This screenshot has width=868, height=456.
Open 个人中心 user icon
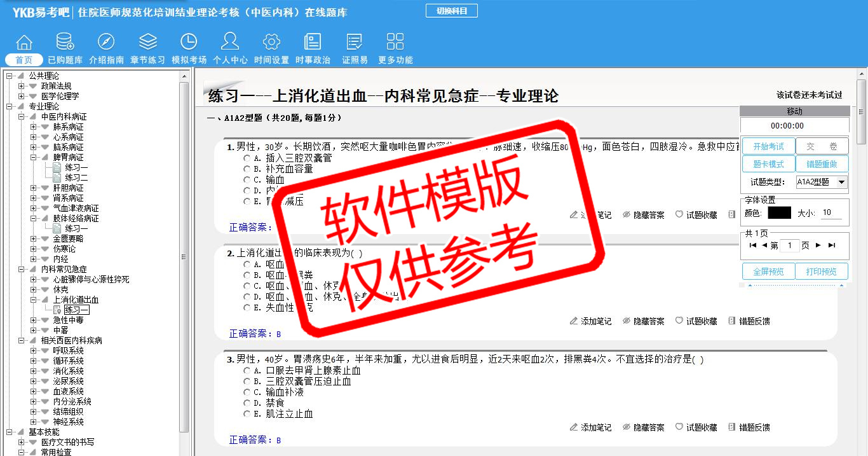(230, 43)
